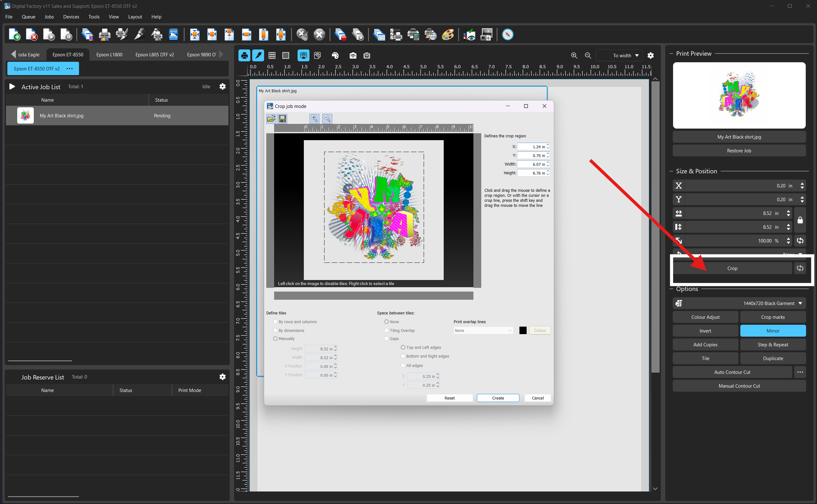Select Bottom and Right edges option
This screenshot has height=504, width=817.
(x=403, y=356)
